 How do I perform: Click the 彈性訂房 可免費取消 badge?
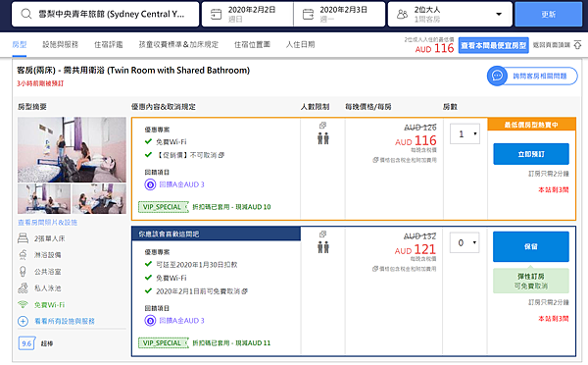pyautogui.click(x=531, y=281)
